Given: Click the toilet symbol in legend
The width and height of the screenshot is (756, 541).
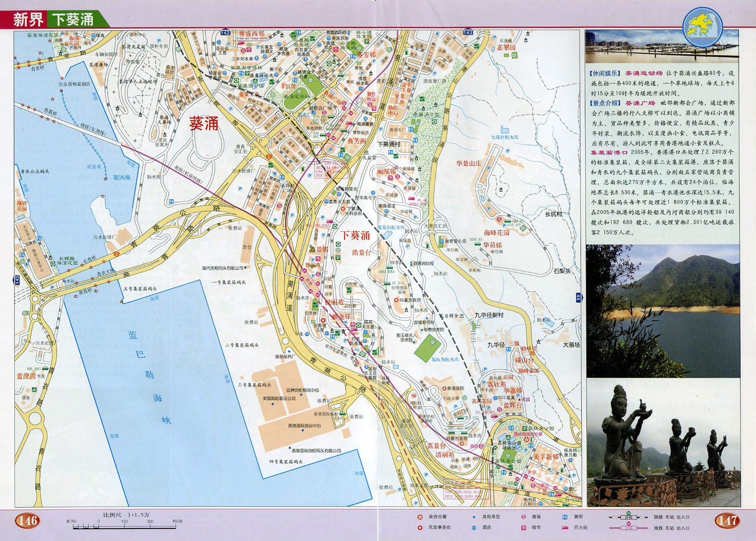Looking at the screenshot, I should [564, 517].
